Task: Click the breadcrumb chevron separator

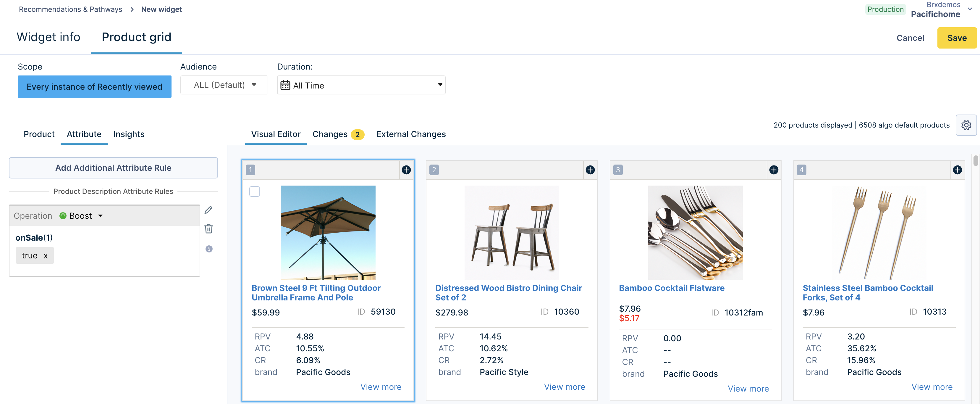Action: (x=132, y=9)
